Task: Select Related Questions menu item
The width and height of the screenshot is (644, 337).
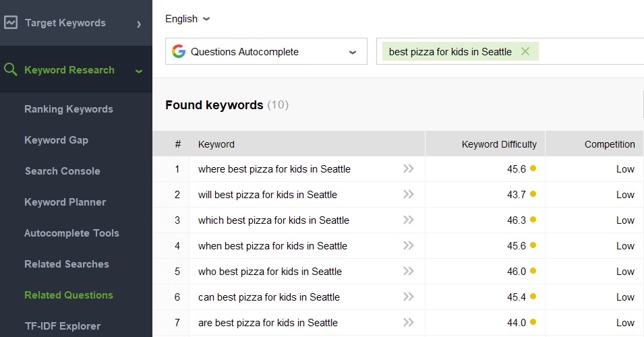Action: pos(69,295)
